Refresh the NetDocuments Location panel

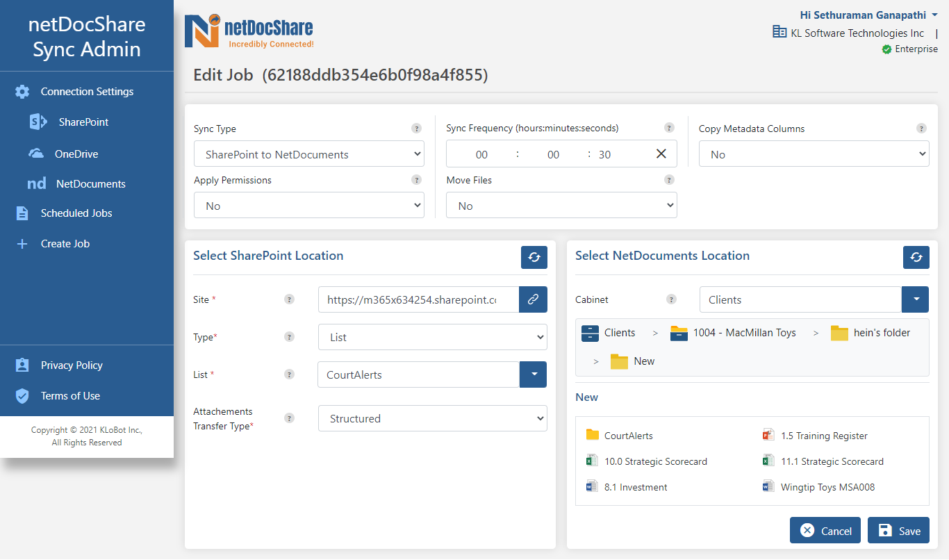click(x=916, y=257)
